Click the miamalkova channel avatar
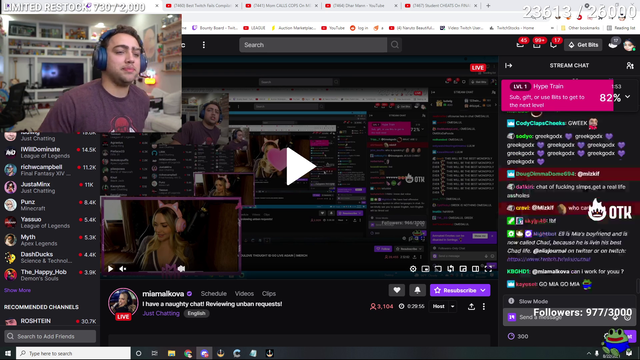 (x=123, y=303)
